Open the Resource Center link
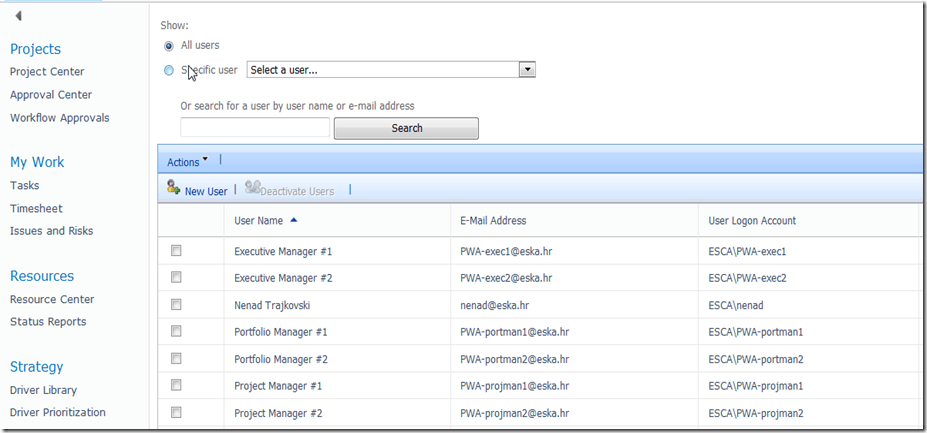The image size is (927, 433). point(52,299)
